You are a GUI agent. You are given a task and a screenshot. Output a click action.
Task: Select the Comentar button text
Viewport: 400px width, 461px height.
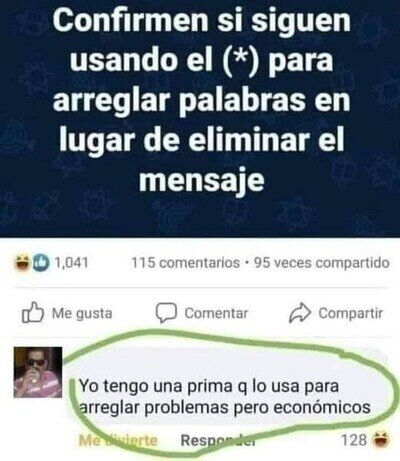pyautogui.click(x=216, y=313)
